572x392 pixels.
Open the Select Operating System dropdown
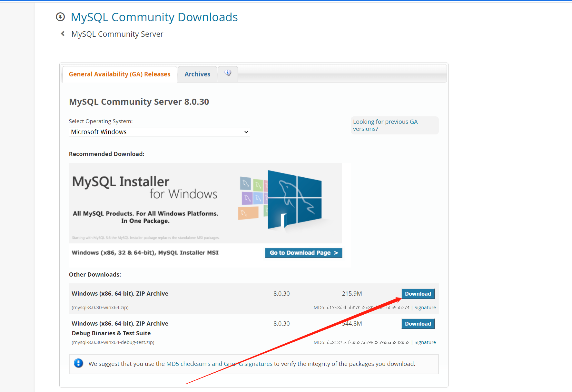pyautogui.click(x=160, y=132)
